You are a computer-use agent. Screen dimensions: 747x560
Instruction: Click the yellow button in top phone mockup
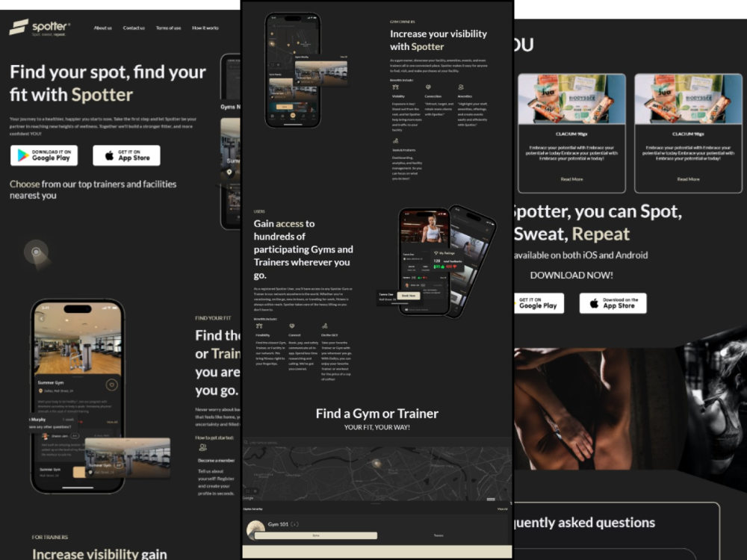(x=285, y=107)
